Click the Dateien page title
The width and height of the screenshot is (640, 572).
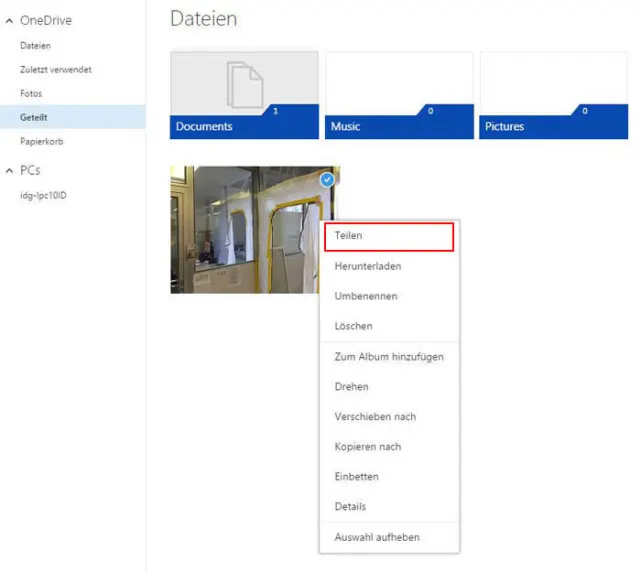(x=203, y=19)
